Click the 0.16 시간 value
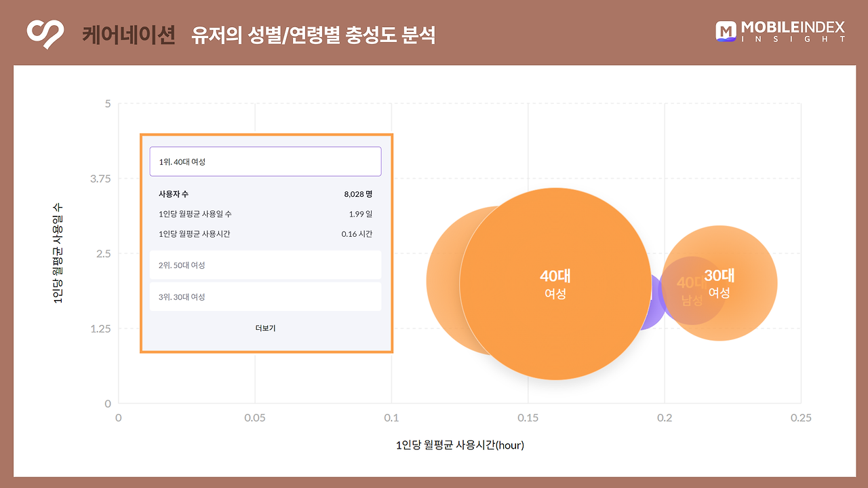 click(357, 233)
